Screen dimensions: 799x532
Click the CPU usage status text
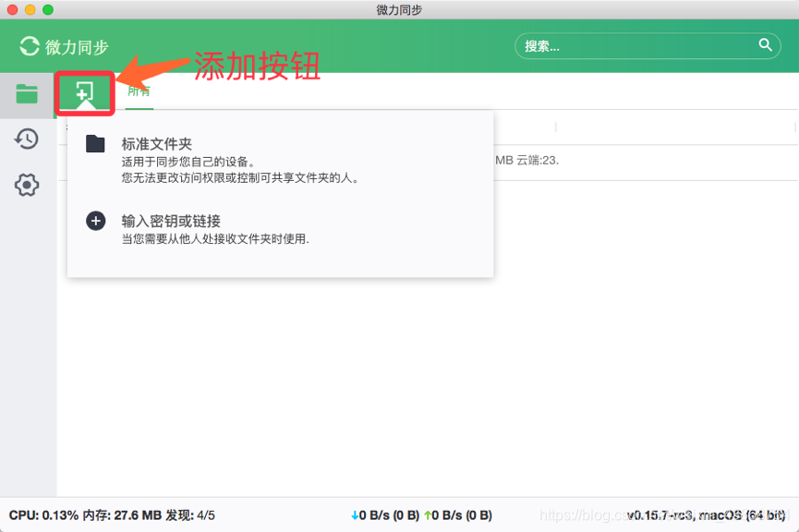coord(43,515)
